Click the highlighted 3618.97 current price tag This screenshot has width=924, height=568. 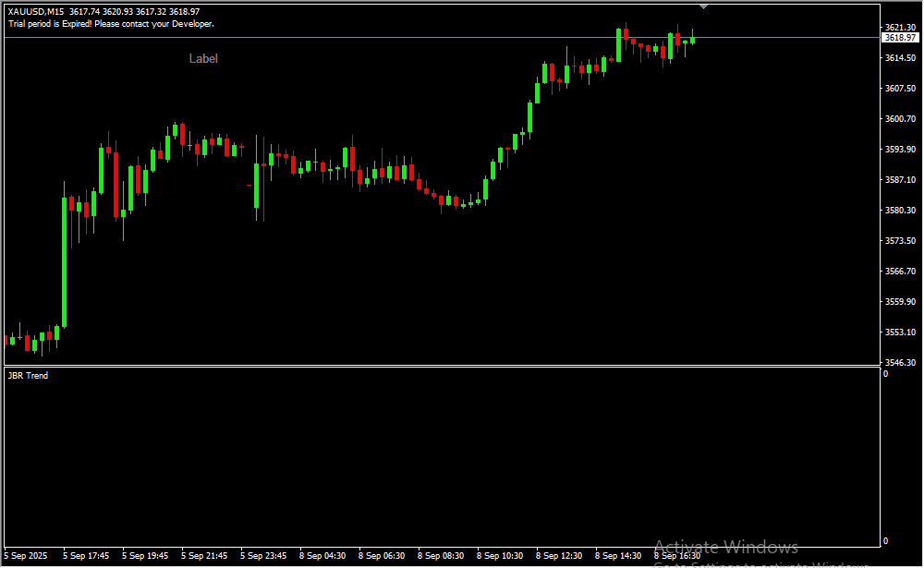pyautogui.click(x=899, y=38)
